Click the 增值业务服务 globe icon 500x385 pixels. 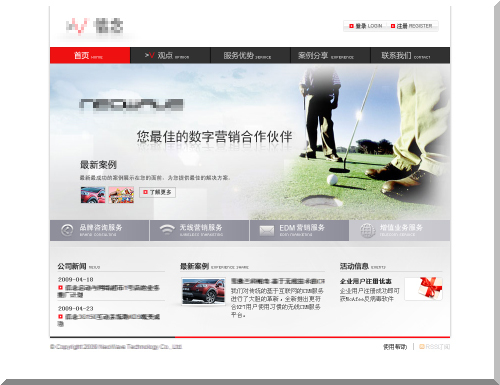(x=368, y=231)
